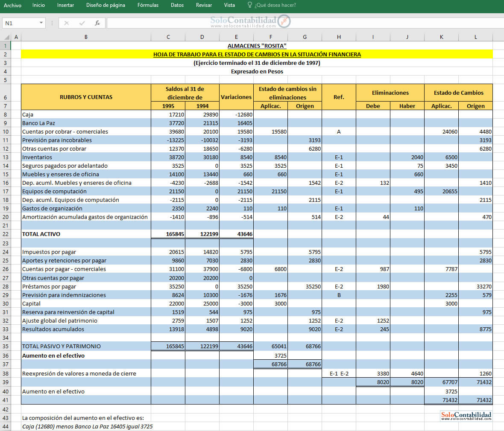Image resolution: width=504 pixels, height=431 pixels.
Task: Select column G header
Action: pos(305,37)
